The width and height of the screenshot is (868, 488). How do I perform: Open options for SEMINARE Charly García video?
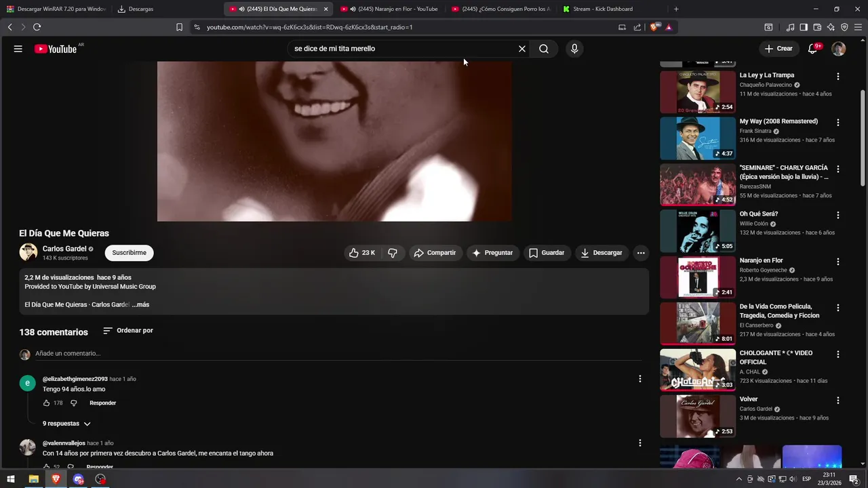point(838,169)
